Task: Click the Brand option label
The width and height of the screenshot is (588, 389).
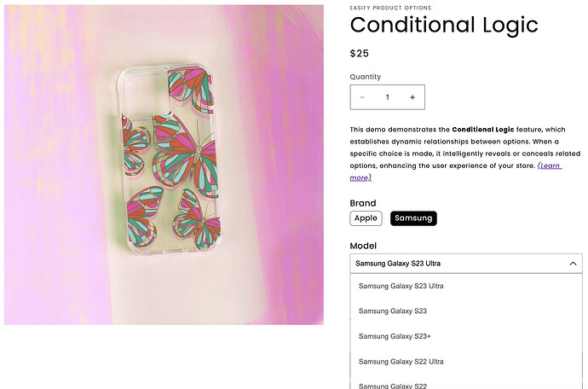Action: 363,203
